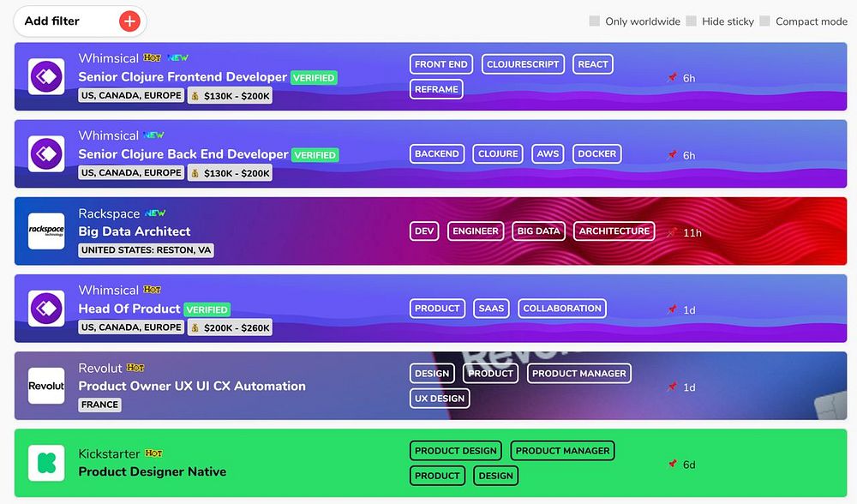Filter by the ARCHITECTURE tag
The width and height of the screenshot is (857, 504).
[x=614, y=231]
